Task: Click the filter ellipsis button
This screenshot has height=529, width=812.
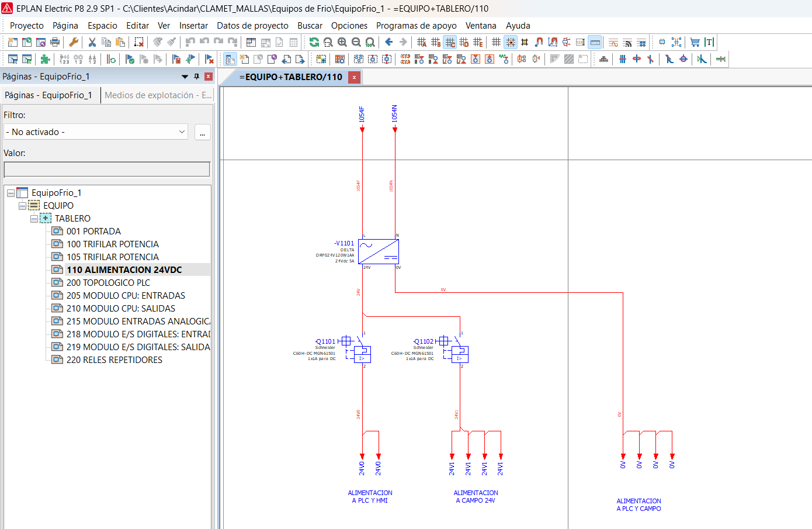Action: coord(202,132)
